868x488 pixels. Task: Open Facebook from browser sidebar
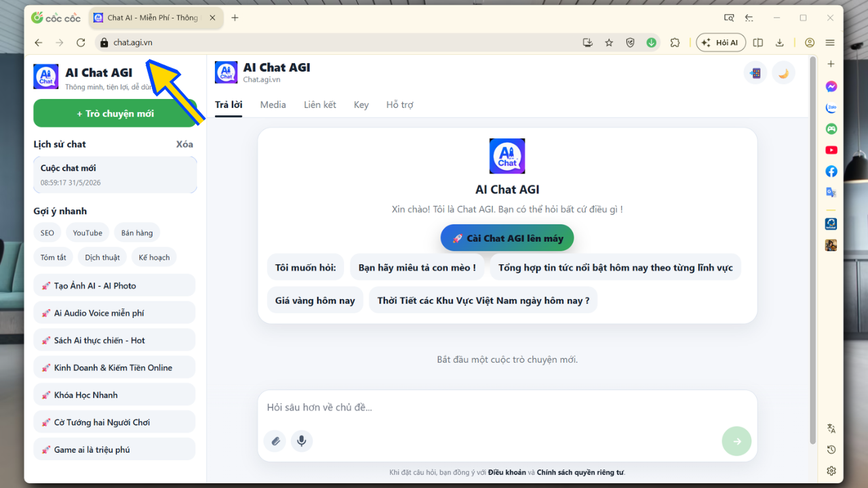pos(831,171)
